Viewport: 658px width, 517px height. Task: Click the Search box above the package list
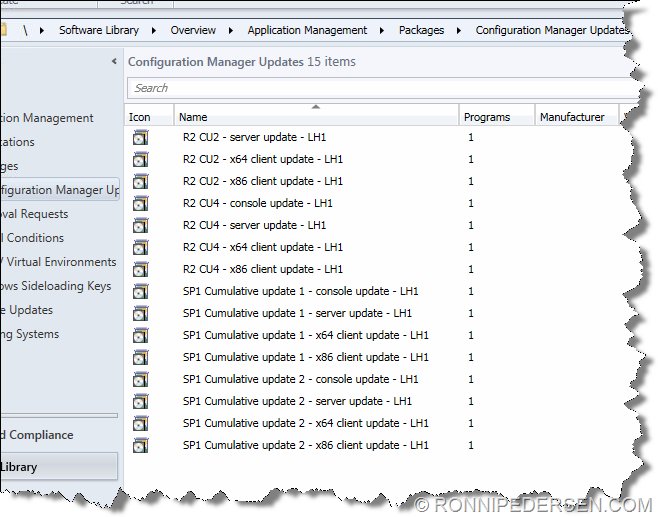382,88
